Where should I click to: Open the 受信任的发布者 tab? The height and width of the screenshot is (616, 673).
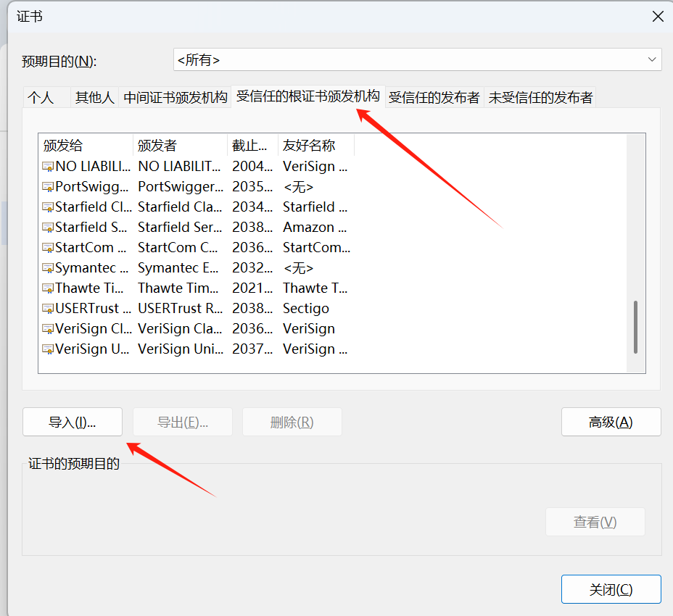click(x=434, y=97)
